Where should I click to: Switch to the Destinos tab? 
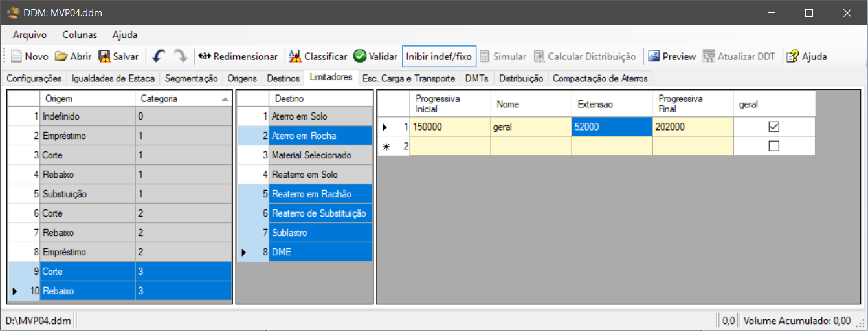(x=284, y=79)
